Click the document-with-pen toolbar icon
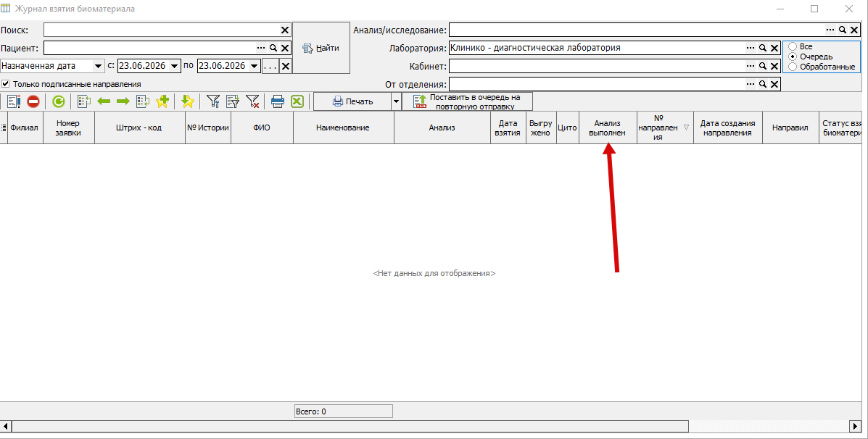Viewport: 868px width, 439px height. pyautogui.click(x=14, y=101)
